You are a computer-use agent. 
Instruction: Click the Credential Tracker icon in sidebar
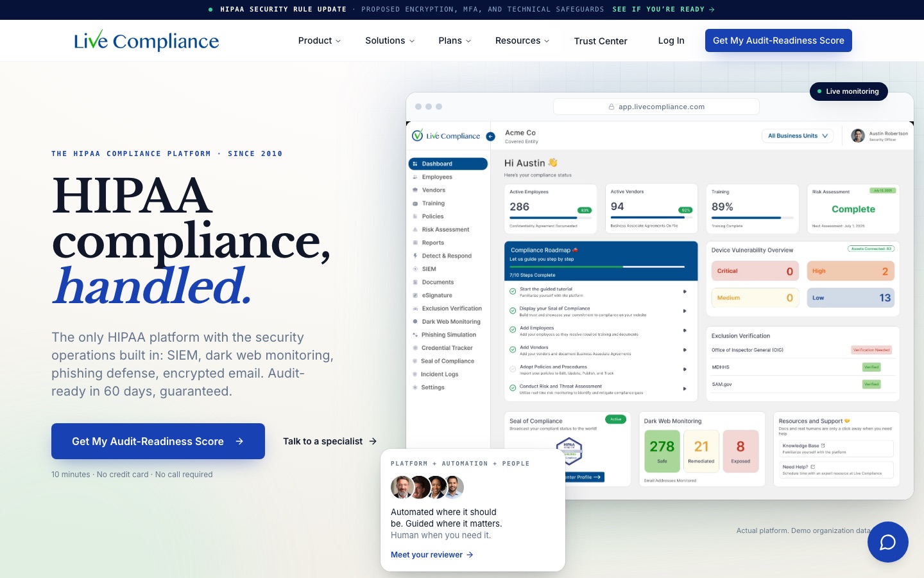(x=415, y=348)
